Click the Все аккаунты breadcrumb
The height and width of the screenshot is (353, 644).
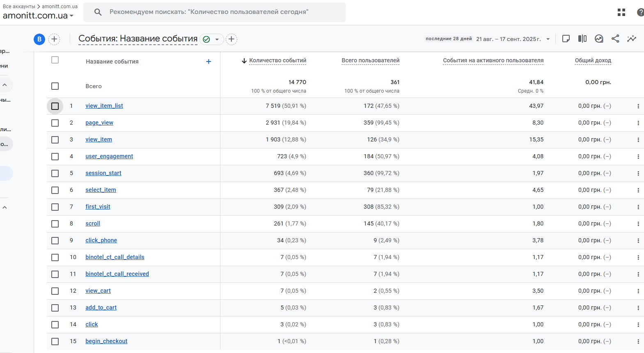click(x=19, y=7)
